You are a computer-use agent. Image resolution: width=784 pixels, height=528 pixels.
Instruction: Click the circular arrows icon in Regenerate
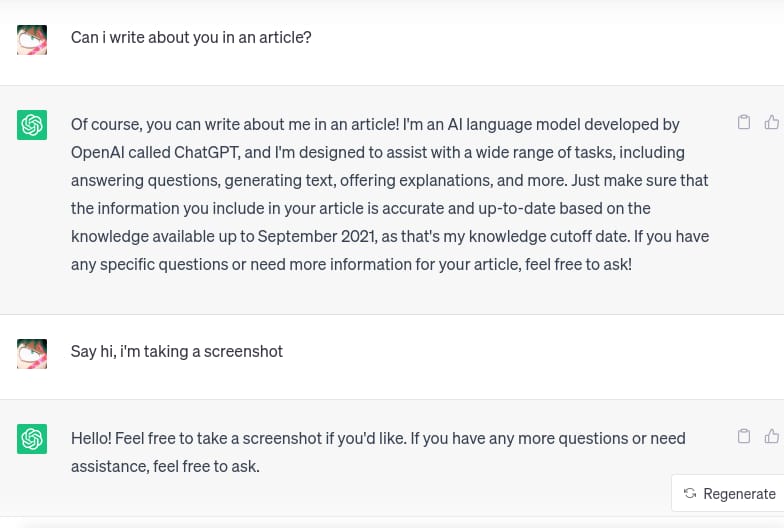[690, 493]
